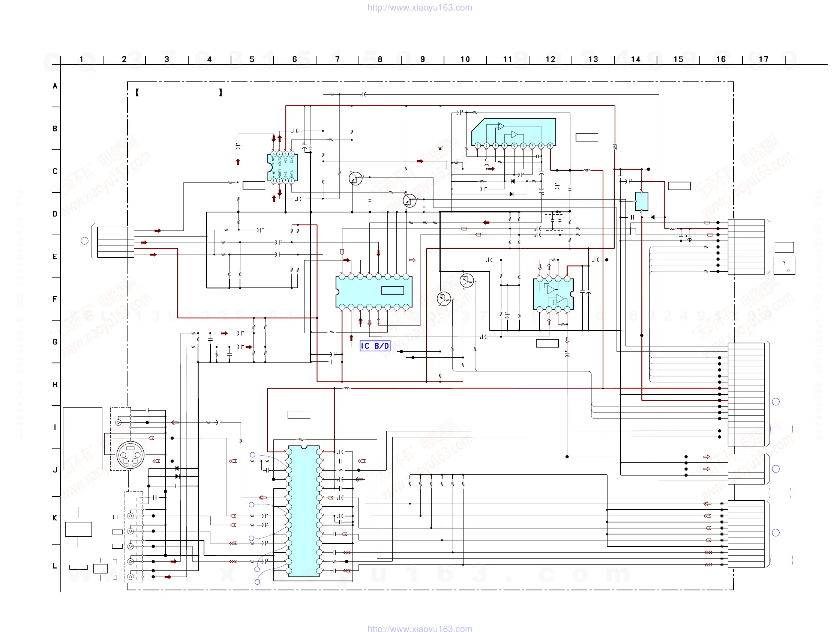
Task: Select the 9-pin op-amp IC package
Action: tap(513, 133)
